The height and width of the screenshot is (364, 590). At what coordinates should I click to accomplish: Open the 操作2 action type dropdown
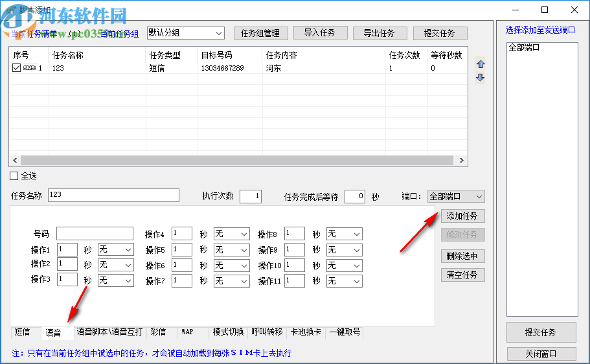tap(115, 265)
